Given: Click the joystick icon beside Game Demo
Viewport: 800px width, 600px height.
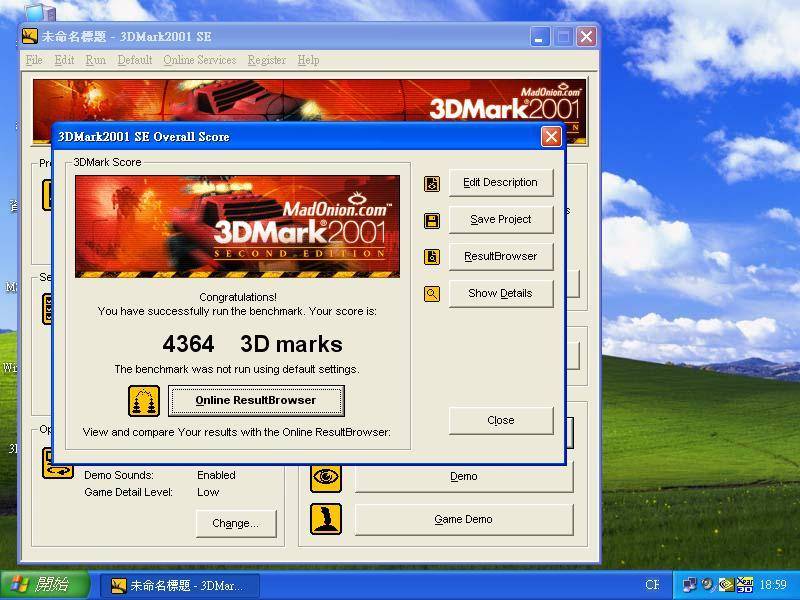Looking at the screenshot, I should click(x=326, y=519).
